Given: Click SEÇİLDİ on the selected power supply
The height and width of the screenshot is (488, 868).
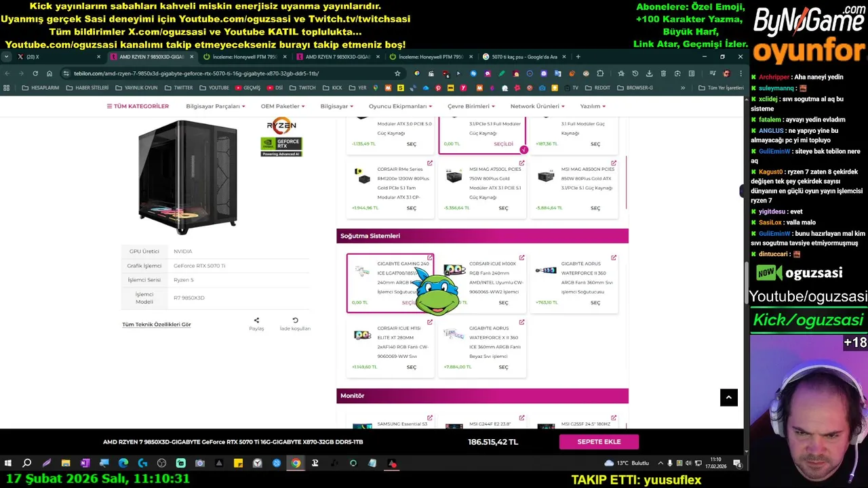Looking at the screenshot, I should click(x=503, y=144).
